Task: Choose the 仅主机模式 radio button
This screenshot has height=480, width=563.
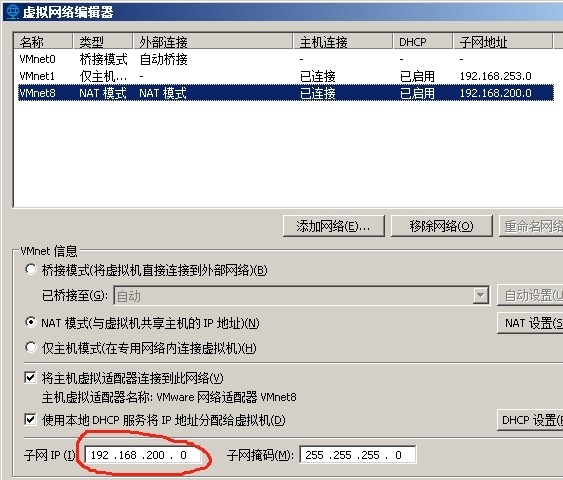Action: pyautogui.click(x=31, y=348)
